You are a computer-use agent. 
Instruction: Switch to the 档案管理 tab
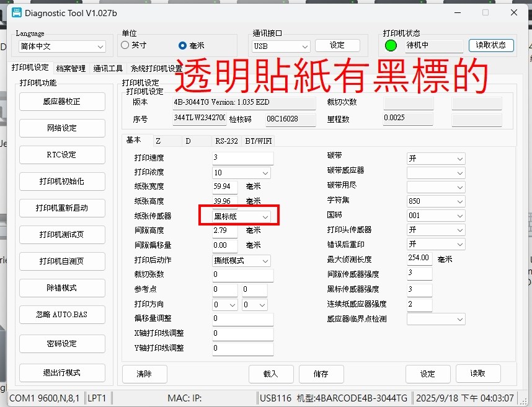71,68
